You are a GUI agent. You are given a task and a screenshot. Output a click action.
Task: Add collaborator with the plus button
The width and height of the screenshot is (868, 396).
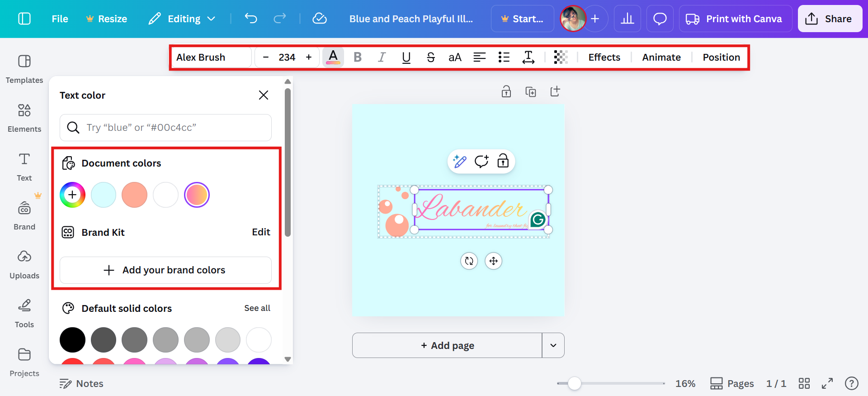[x=595, y=19]
